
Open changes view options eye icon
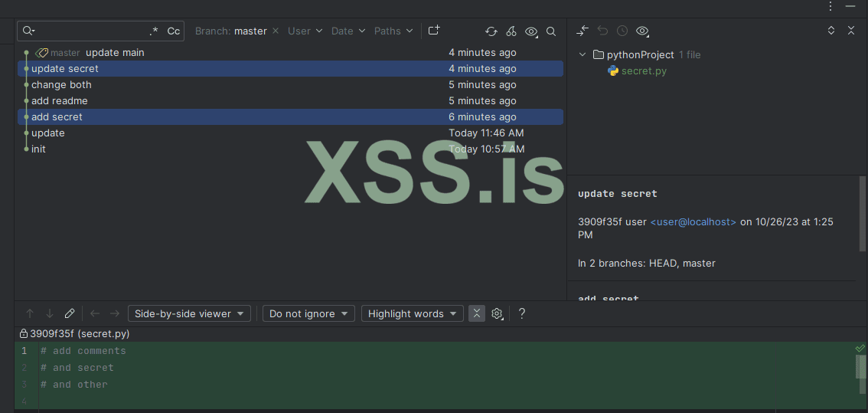tap(642, 31)
